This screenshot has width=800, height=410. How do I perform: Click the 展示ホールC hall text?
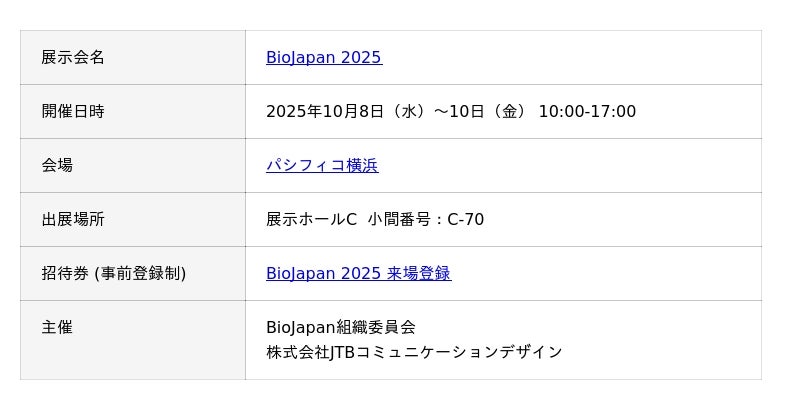pos(311,220)
